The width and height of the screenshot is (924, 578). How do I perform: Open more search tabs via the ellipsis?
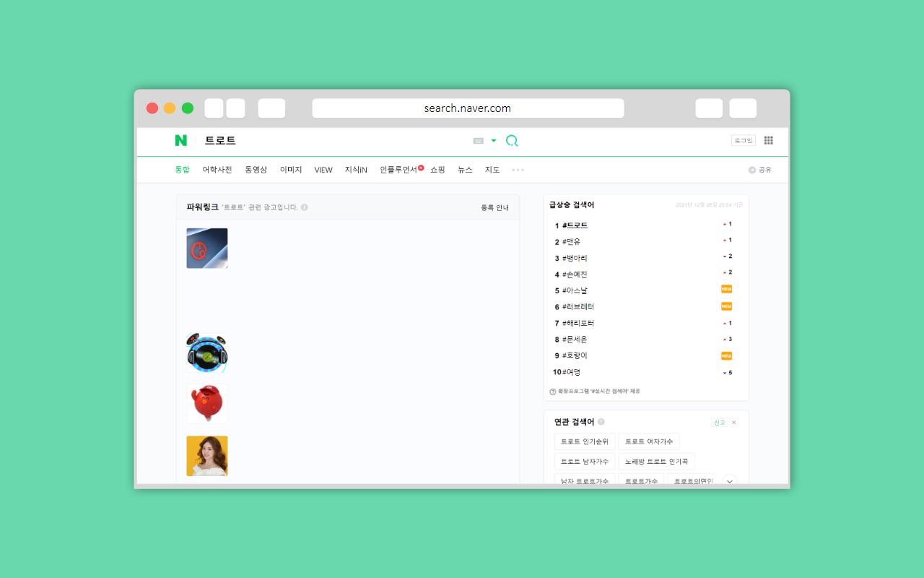[517, 169]
